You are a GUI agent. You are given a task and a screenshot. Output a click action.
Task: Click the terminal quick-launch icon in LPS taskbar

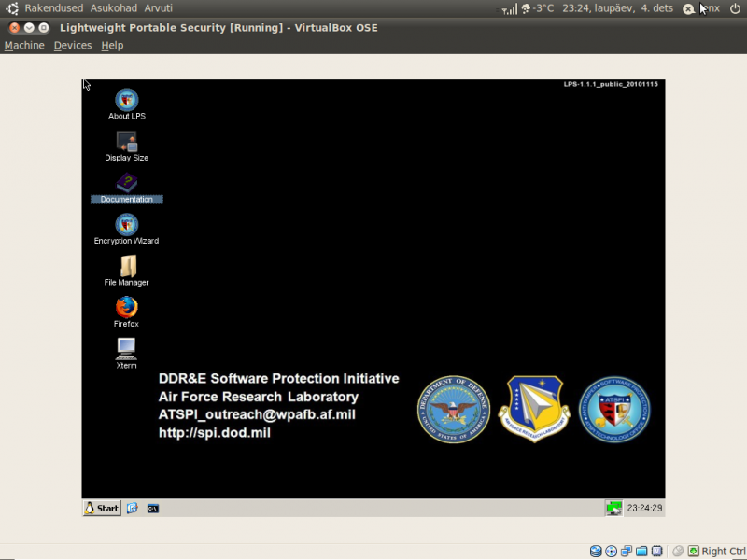click(x=153, y=509)
